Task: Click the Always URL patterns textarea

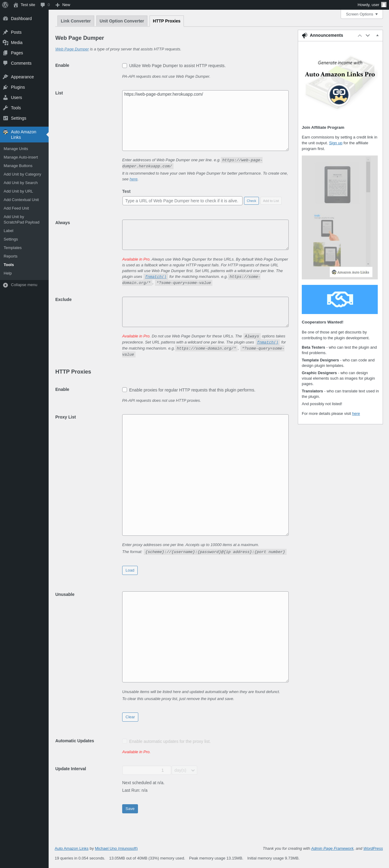Action: [205, 235]
